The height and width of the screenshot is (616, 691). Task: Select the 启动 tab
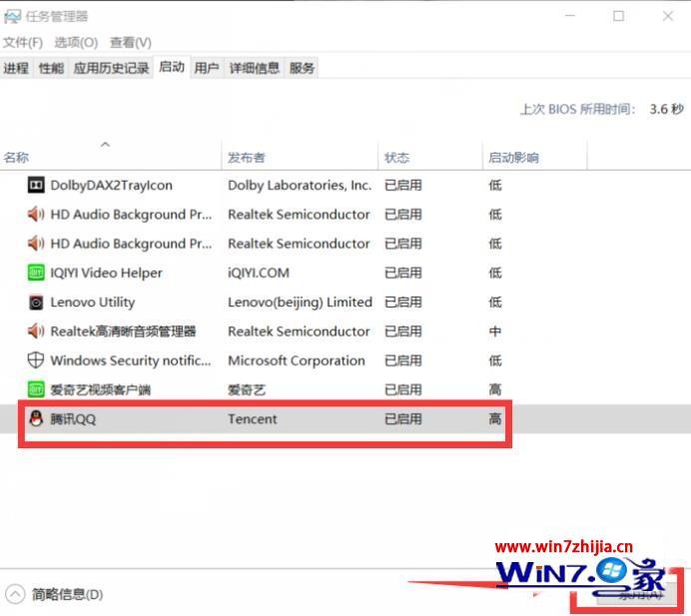point(172,67)
